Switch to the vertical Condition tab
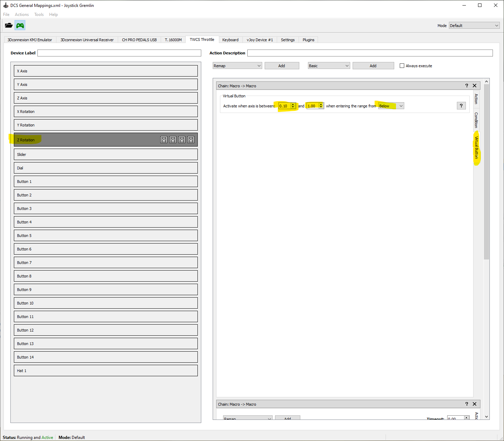 coord(476,120)
